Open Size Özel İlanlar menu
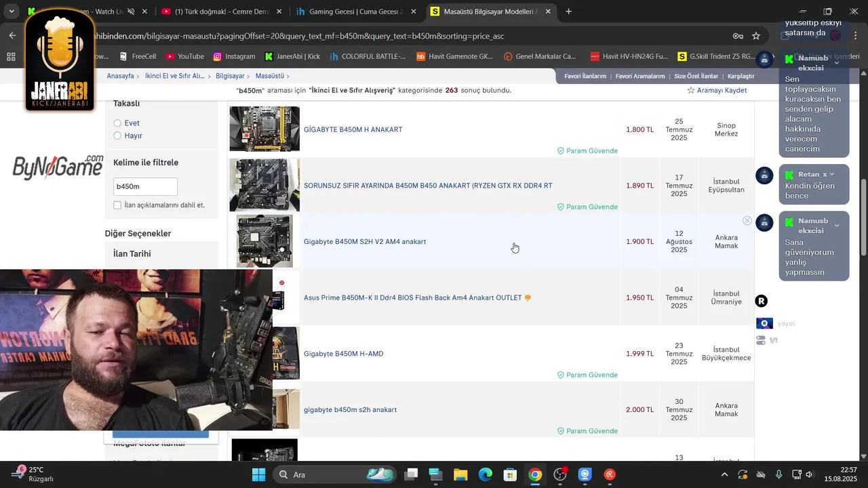The width and height of the screenshot is (868, 488). pos(696,76)
